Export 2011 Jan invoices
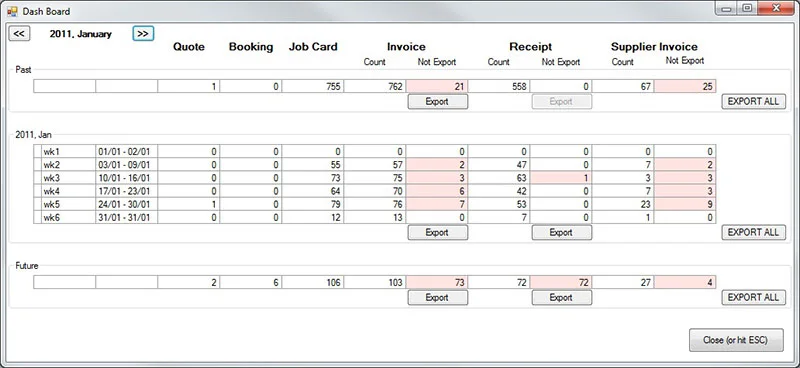 pos(437,232)
